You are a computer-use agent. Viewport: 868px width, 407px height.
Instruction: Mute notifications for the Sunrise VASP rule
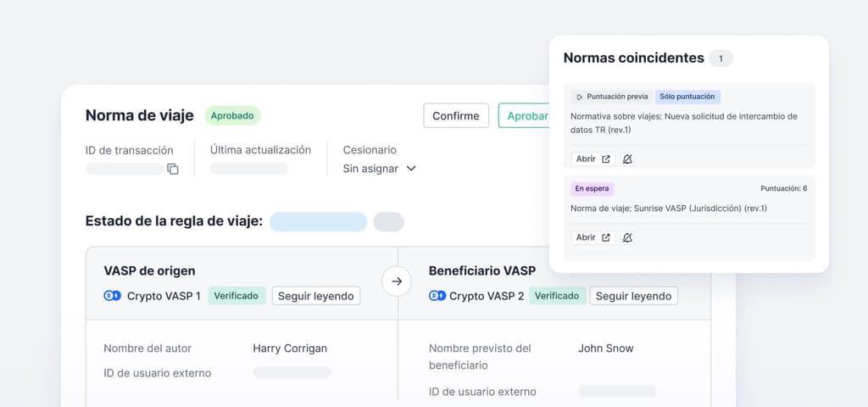click(x=627, y=237)
